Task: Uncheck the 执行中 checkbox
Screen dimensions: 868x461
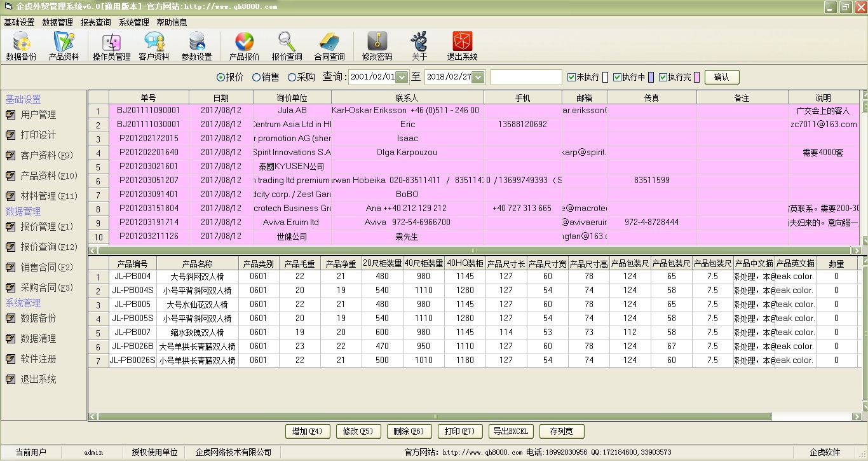Action: (618, 78)
